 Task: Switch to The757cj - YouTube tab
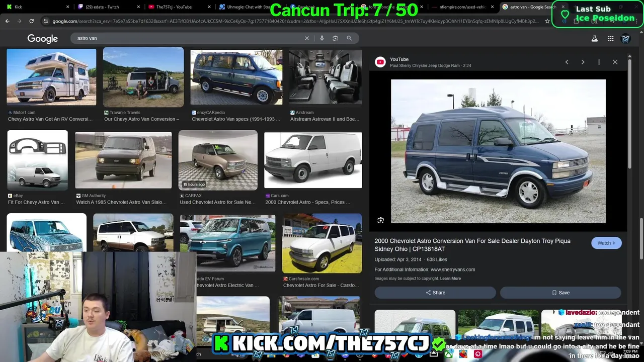179,7
